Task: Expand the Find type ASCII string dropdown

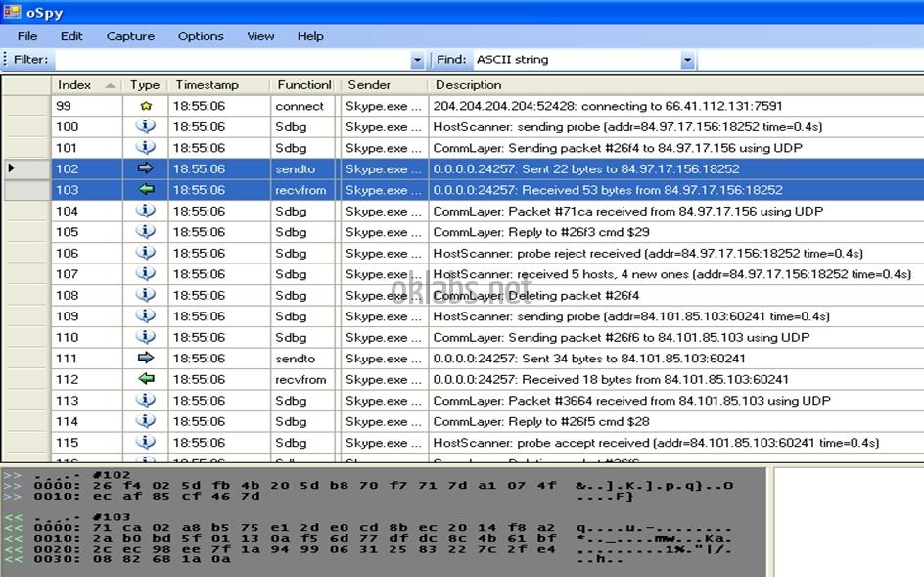Action: click(687, 61)
